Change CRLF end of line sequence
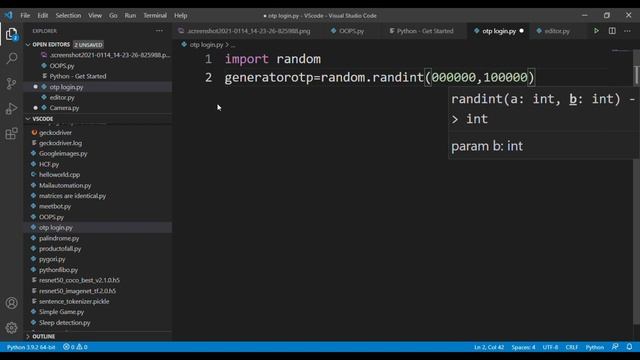The image size is (640, 360). click(x=571, y=347)
